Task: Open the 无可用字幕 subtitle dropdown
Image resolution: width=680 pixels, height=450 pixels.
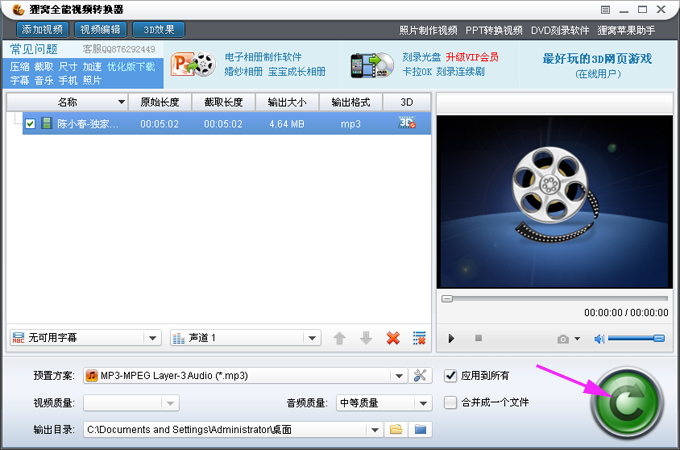Action: point(151,338)
